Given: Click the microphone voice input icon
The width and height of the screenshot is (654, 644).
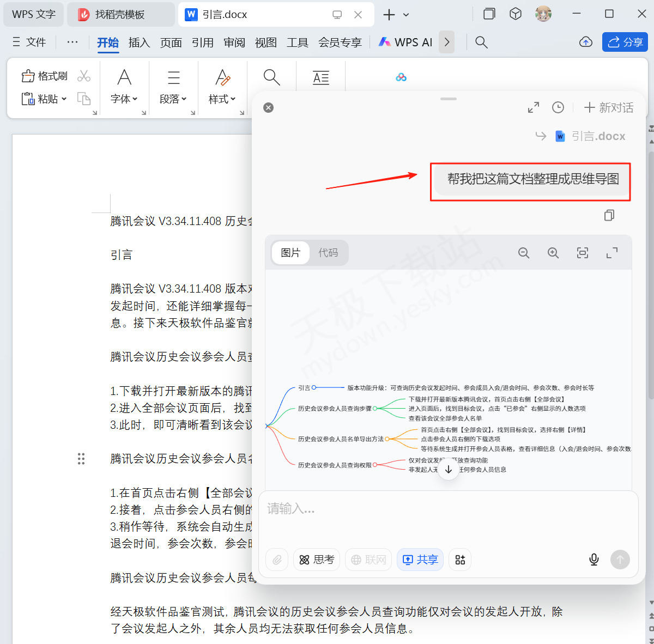Looking at the screenshot, I should tap(594, 560).
